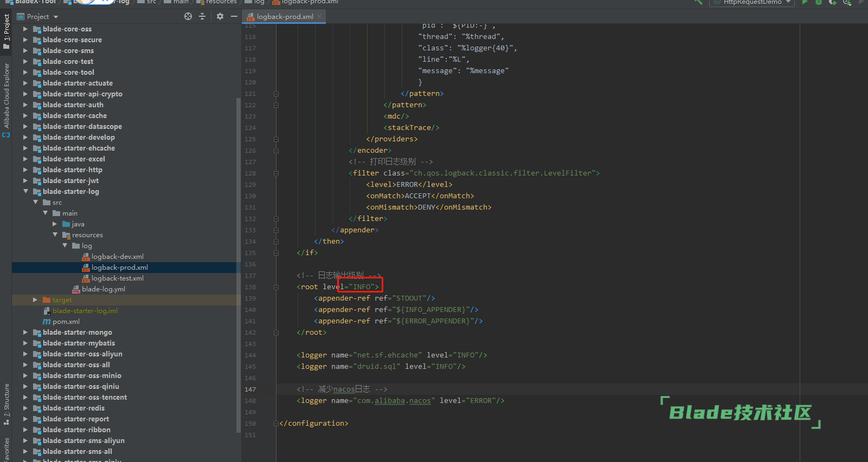
Task: Collapse the src folder
Action: [x=35, y=202]
